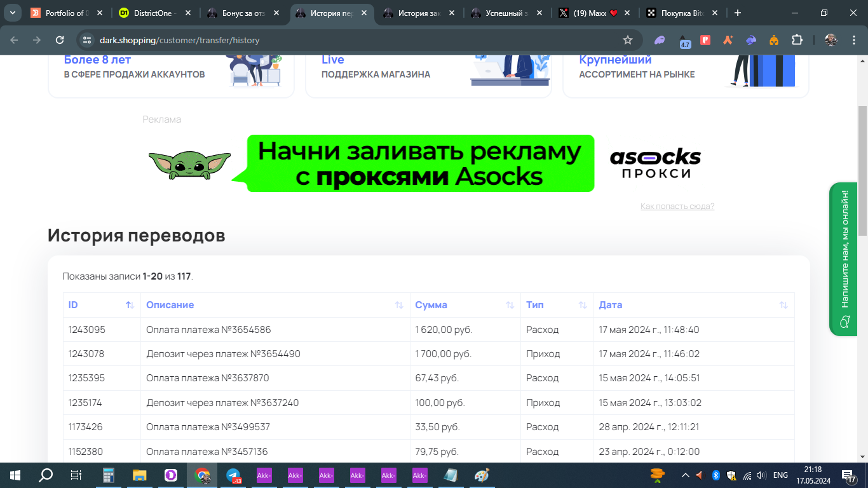This screenshot has width=868, height=488.
Task: Open the network Wi-Fi tray icon
Action: 747,475
